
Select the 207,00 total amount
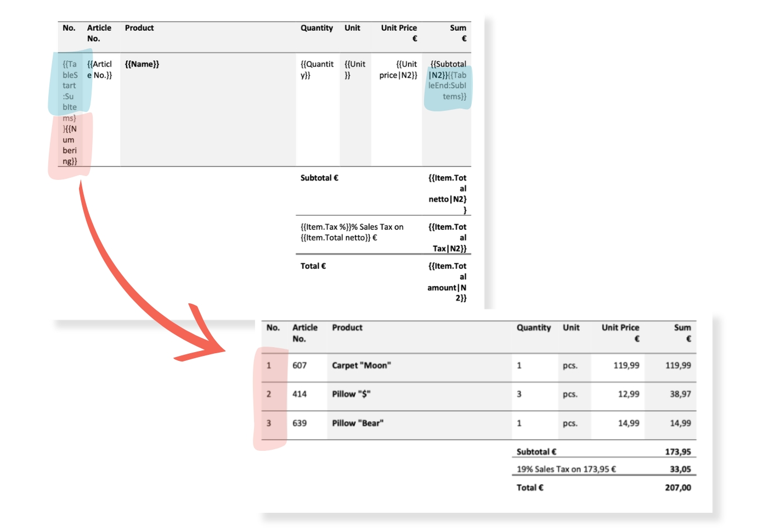tap(678, 488)
